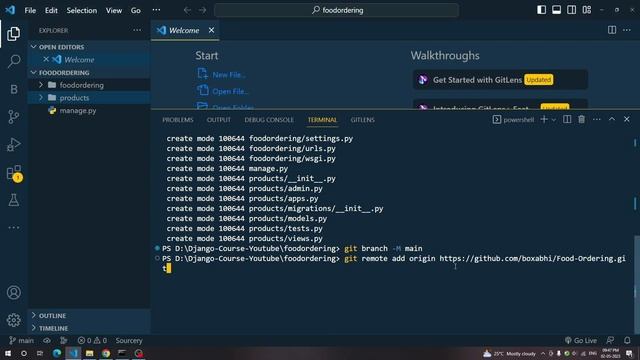Open Windows Start menu

[8, 353]
